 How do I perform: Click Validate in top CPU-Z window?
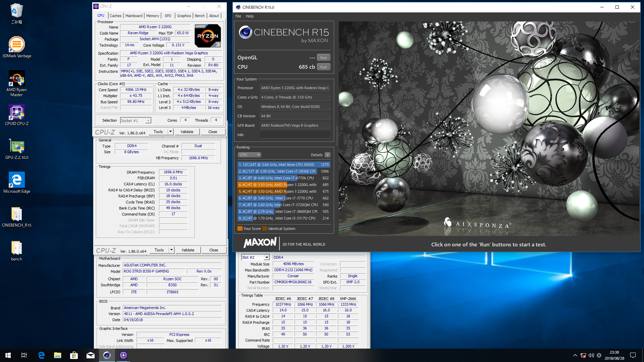click(187, 132)
